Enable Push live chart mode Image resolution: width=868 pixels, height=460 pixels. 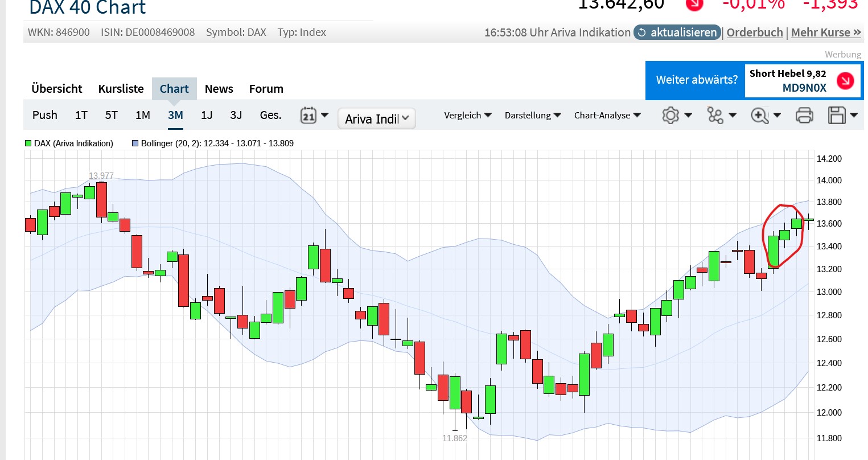click(45, 116)
